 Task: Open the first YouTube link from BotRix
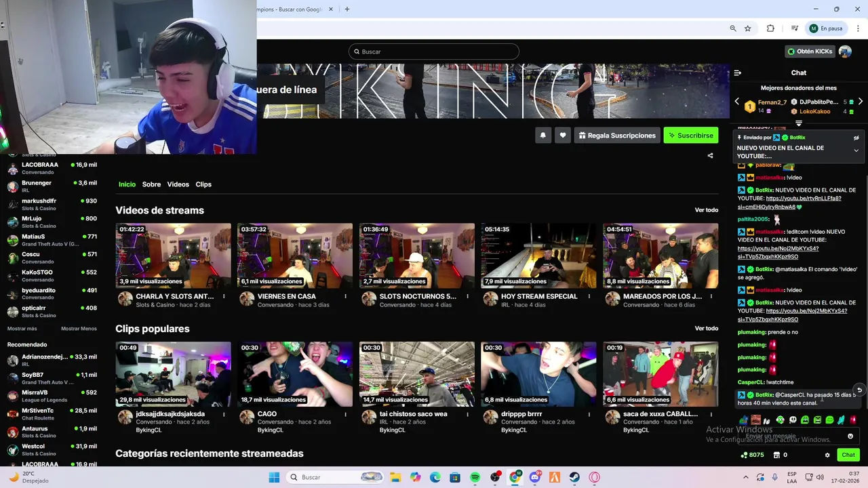click(789, 203)
